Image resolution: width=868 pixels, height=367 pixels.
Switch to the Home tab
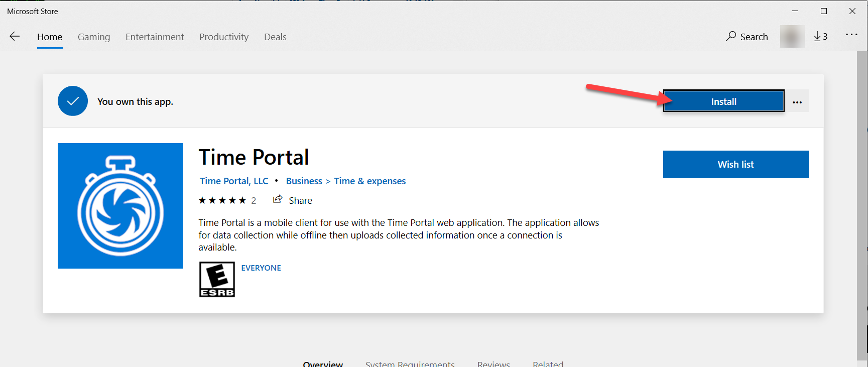pos(50,37)
